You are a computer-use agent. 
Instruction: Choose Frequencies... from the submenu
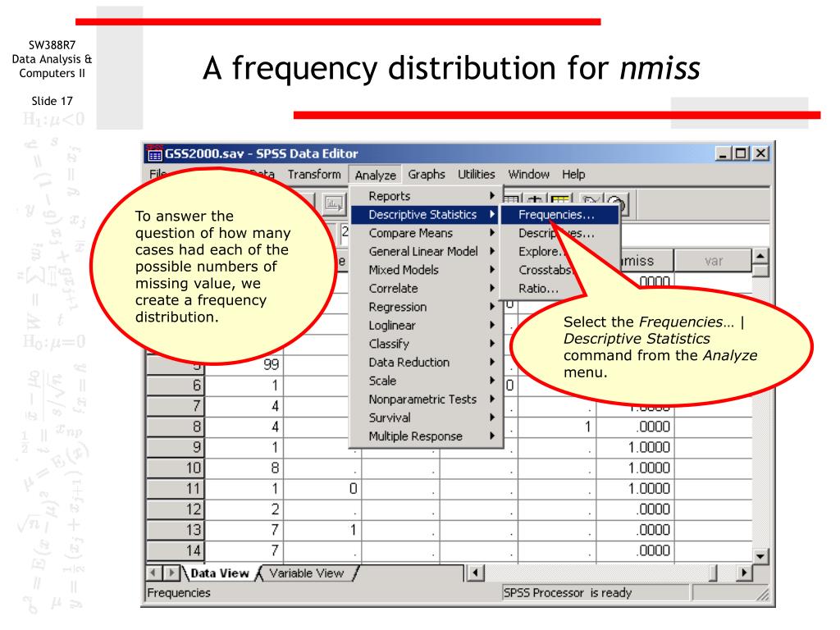point(559,215)
